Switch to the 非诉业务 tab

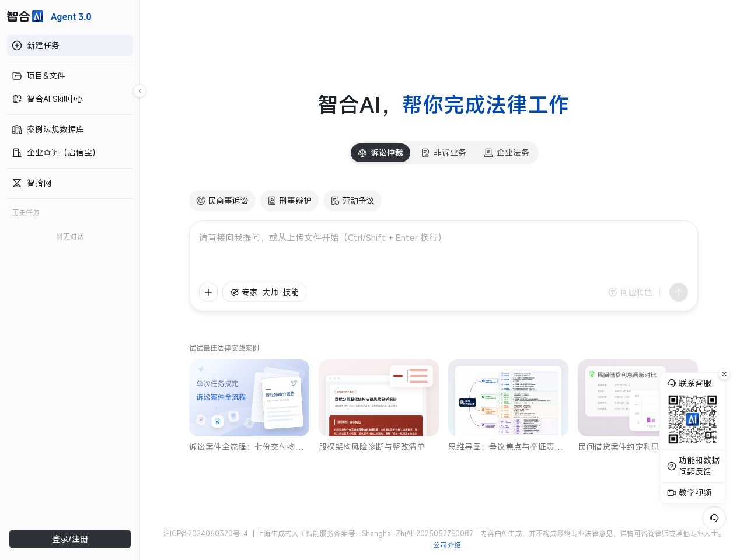pos(444,153)
